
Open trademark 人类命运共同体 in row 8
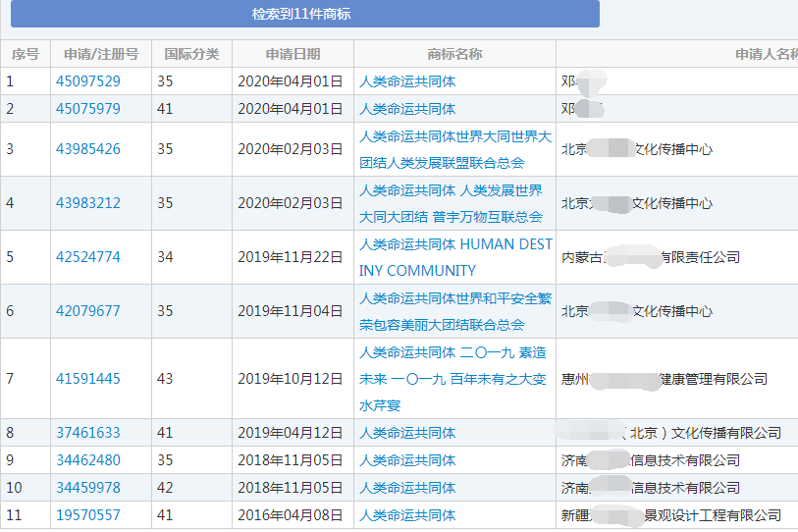[407, 433]
